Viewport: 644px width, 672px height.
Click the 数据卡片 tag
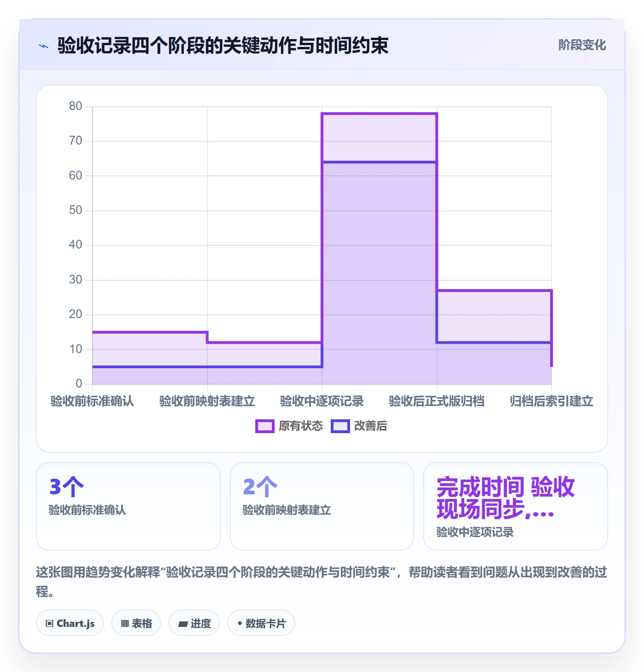261,623
